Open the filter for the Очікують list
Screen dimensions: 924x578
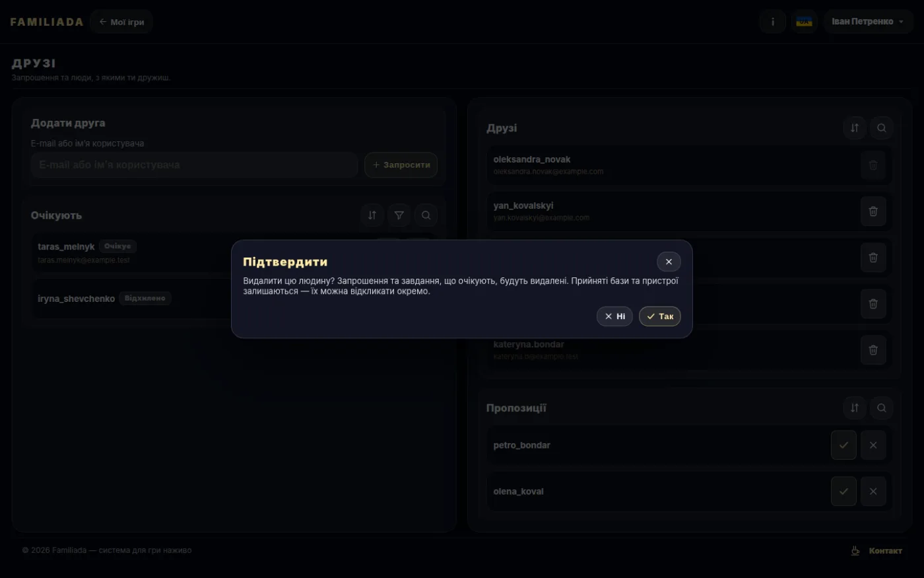(x=399, y=215)
